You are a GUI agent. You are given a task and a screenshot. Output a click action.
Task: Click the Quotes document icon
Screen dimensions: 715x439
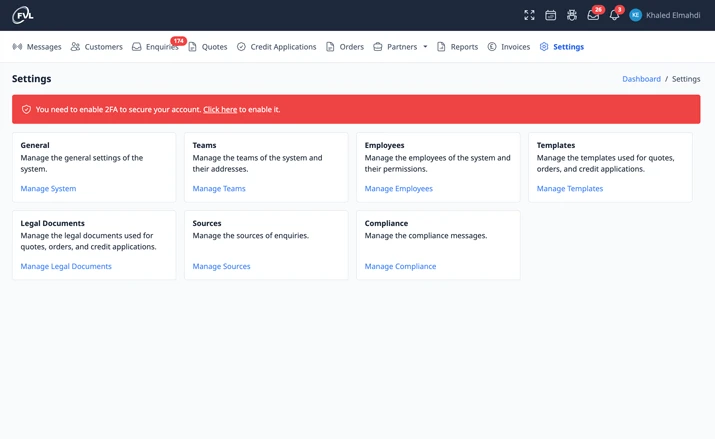click(x=192, y=46)
